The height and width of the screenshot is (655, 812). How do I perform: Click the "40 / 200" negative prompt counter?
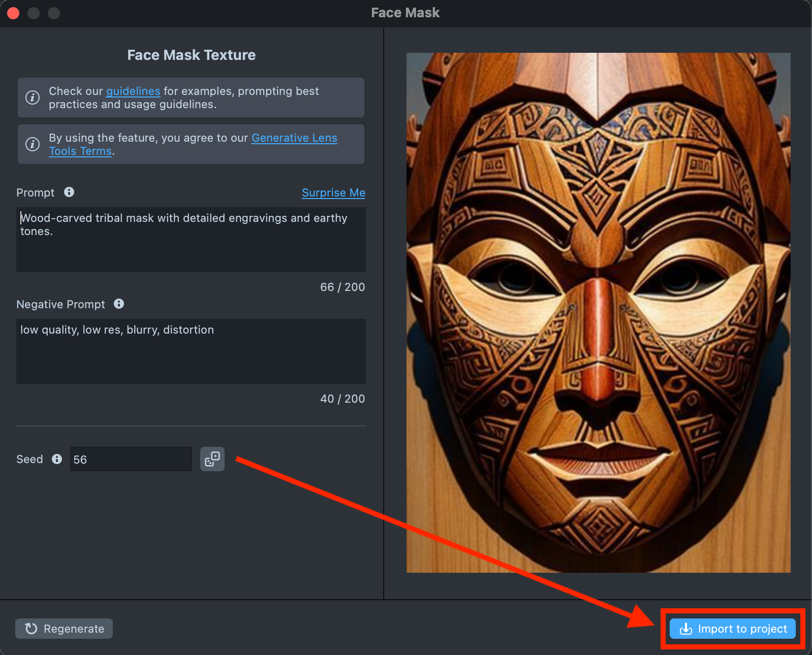click(342, 399)
